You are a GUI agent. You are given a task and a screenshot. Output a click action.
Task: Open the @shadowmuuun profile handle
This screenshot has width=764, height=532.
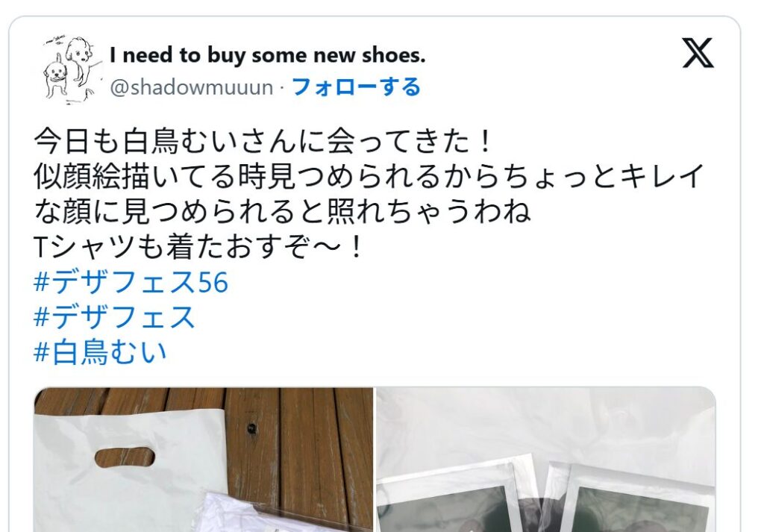(x=192, y=88)
